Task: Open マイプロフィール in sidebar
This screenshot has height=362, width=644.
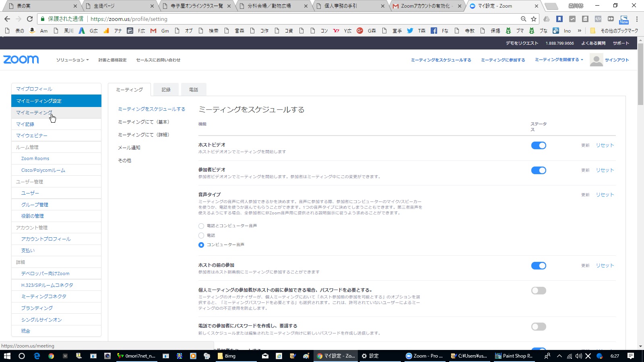Action: tap(56, 89)
